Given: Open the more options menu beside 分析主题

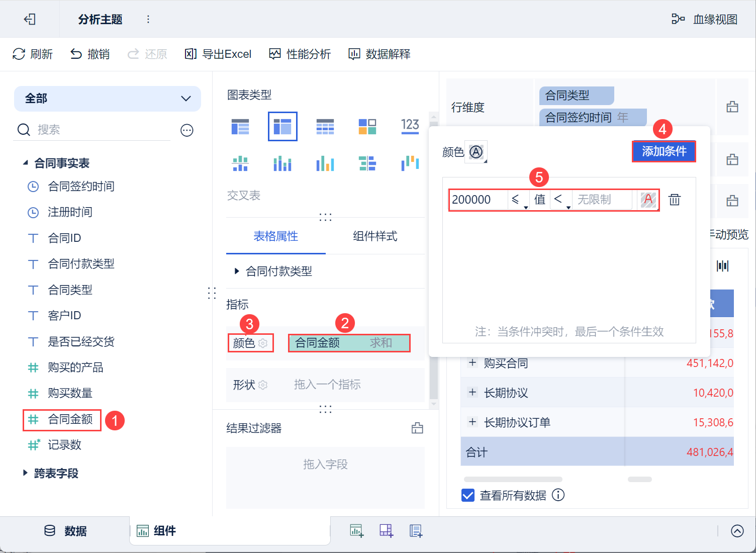Looking at the screenshot, I should click(148, 19).
